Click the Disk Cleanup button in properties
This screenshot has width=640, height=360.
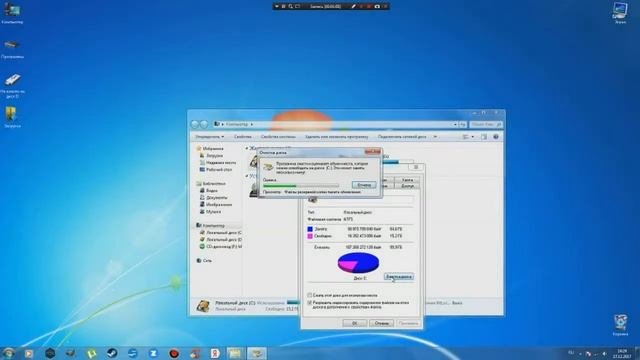pyautogui.click(x=399, y=277)
